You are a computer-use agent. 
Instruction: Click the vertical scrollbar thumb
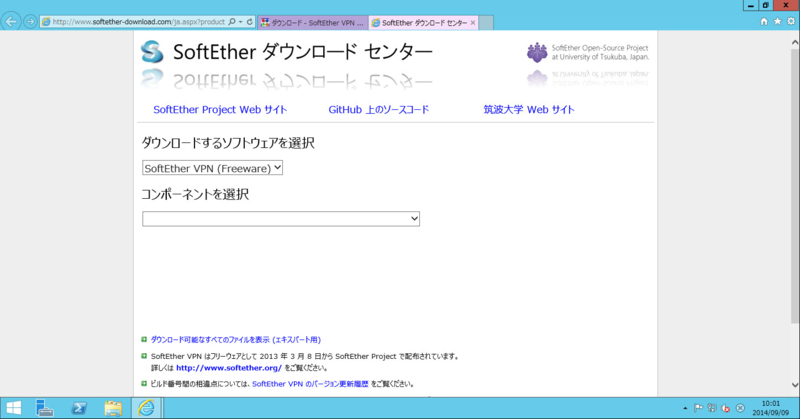pos(795,186)
